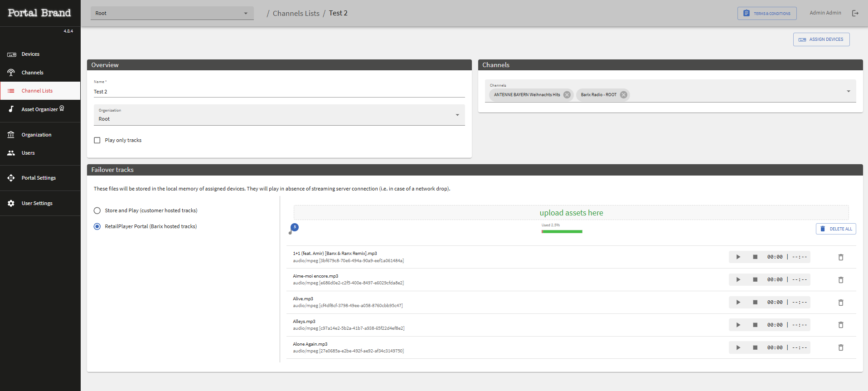The image size is (868, 391).
Task: Open the Root organization dropdown in top bar
Action: (x=172, y=13)
